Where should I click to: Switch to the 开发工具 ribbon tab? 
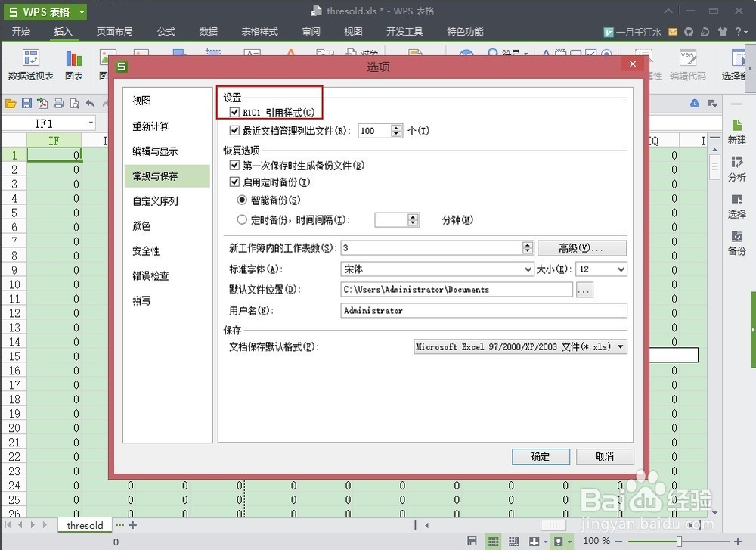(403, 32)
